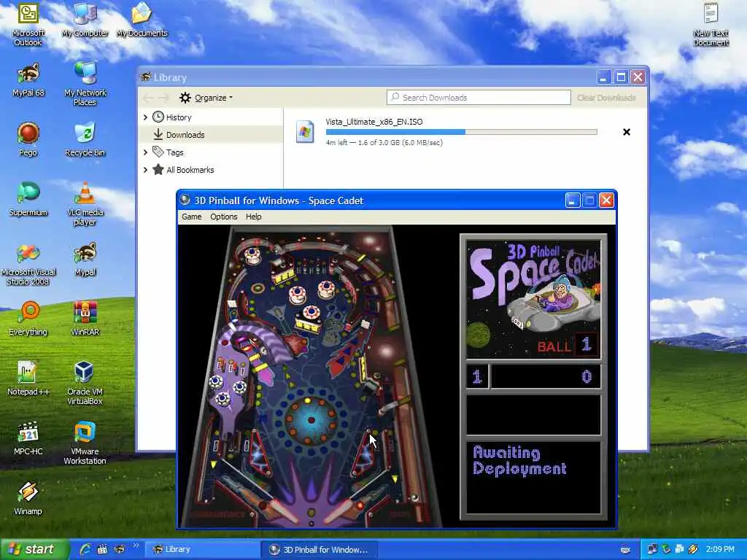Expand the History tree node

click(146, 117)
